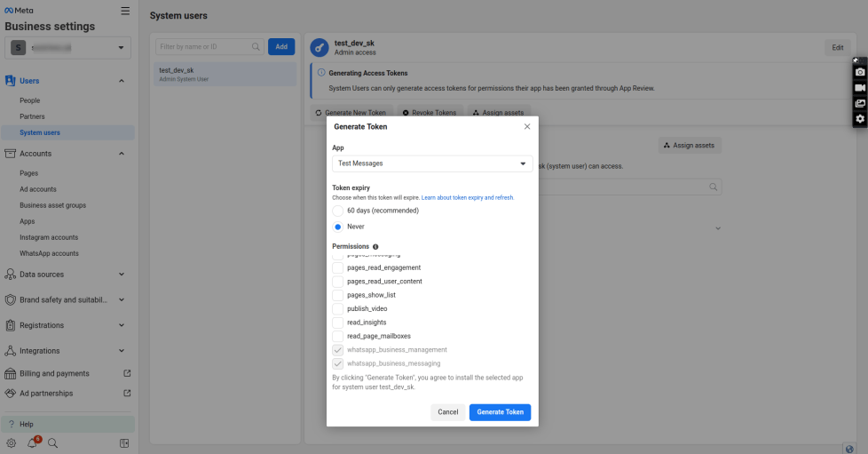Toggle whatsapp_business_messaging checkbox
This screenshot has width=868, height=454.
(x=337, y=363)
